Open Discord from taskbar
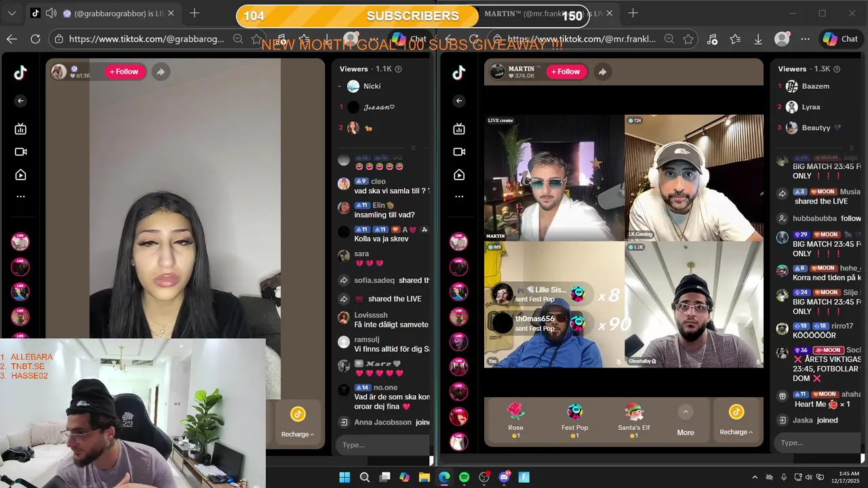 tap(504, 477)
